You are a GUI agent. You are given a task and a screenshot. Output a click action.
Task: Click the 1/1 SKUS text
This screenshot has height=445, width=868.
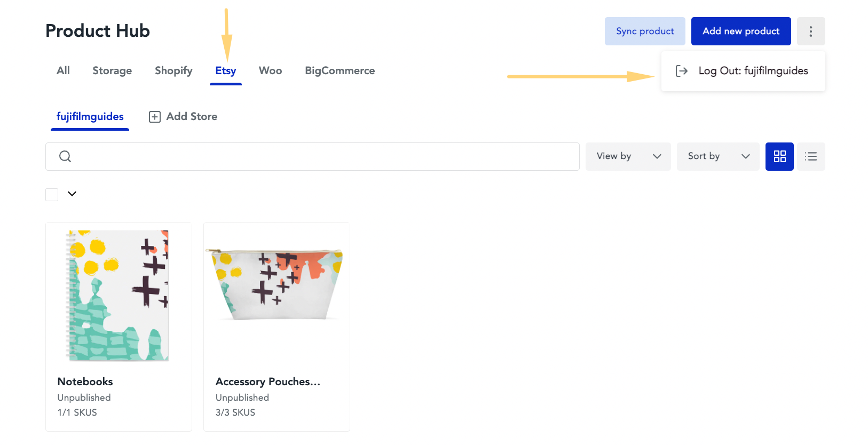point(77,412)
